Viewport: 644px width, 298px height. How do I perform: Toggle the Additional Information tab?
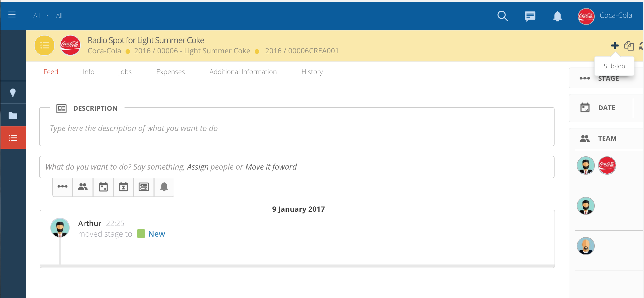click(x=243, y=72)
